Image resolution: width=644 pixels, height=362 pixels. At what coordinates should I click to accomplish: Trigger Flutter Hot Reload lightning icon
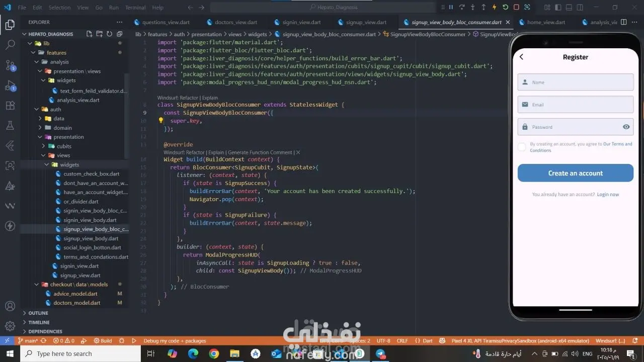495,7
